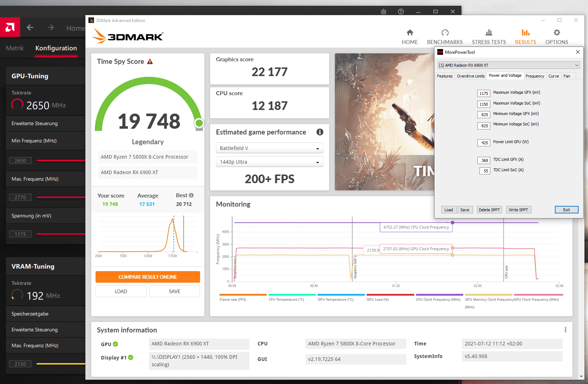Switch to Overdrive Limits tab
The width and height of the screenshot is (588, 384).
(x=470, y=76)
